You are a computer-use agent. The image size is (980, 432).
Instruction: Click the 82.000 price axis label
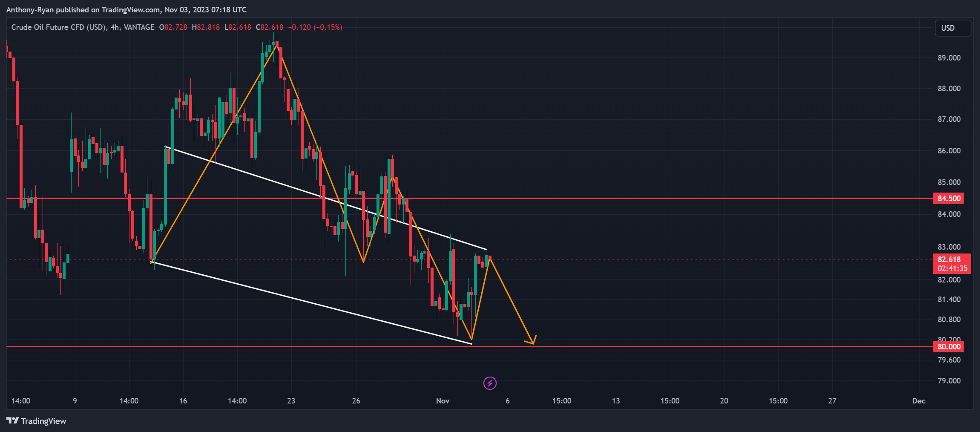(949, 280)
